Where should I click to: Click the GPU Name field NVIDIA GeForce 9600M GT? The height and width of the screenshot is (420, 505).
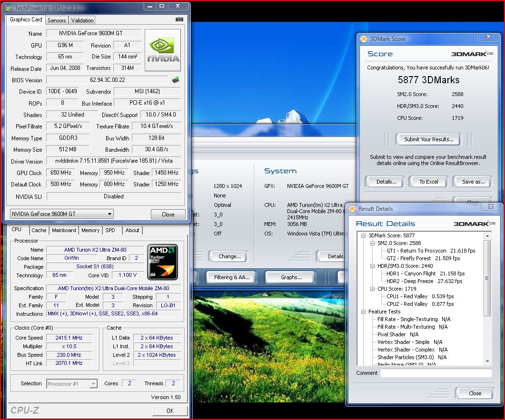pos(94,33)
